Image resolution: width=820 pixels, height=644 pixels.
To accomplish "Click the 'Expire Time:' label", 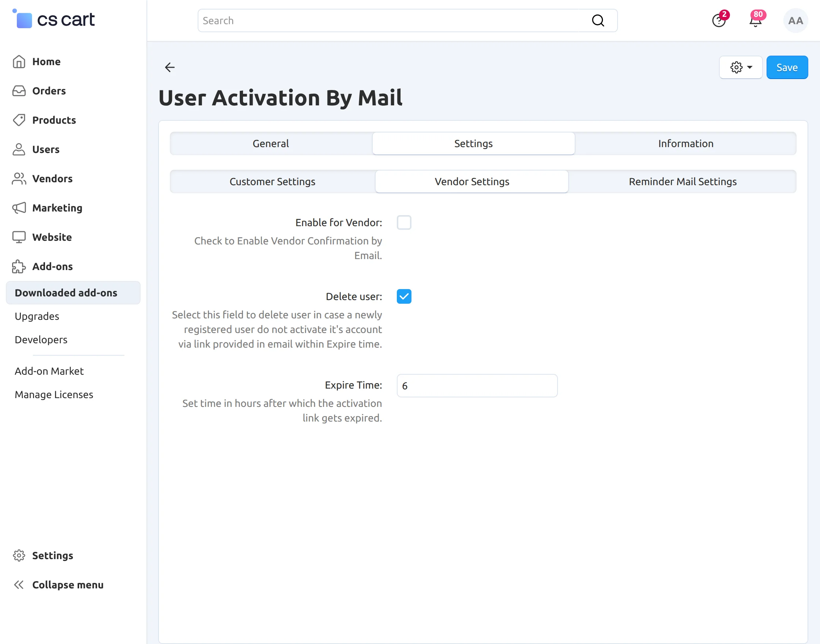I will (353, 385).
